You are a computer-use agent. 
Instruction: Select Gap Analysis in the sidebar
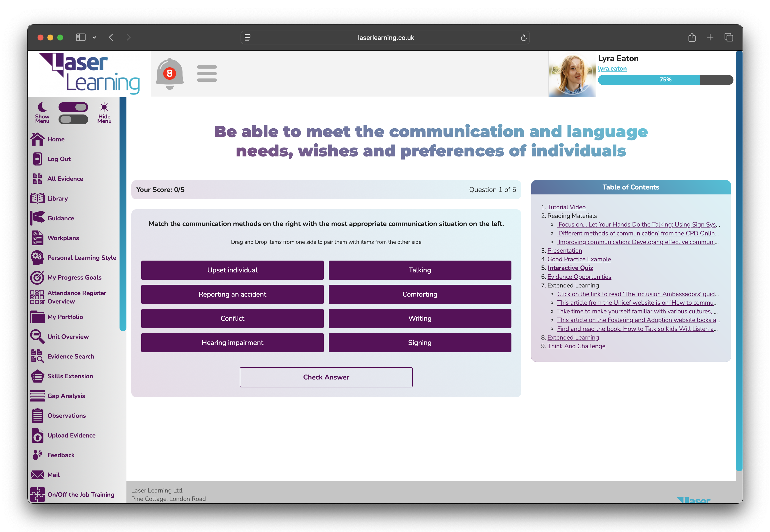(x=66, y=396)
